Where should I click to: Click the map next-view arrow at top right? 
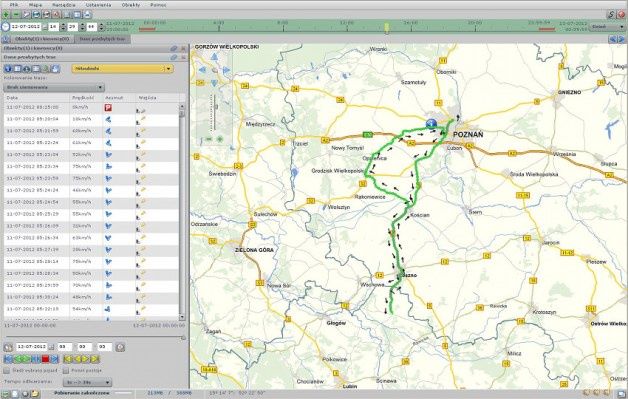[622, 39]
